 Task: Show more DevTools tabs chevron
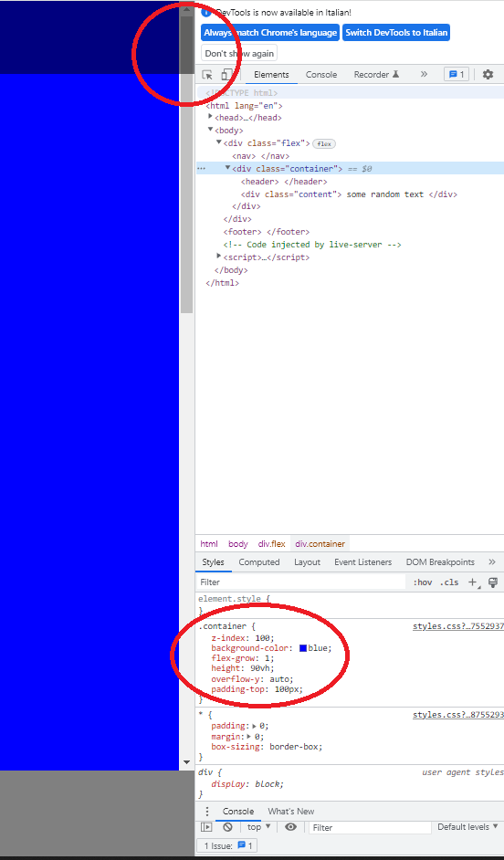pos(424,74)
